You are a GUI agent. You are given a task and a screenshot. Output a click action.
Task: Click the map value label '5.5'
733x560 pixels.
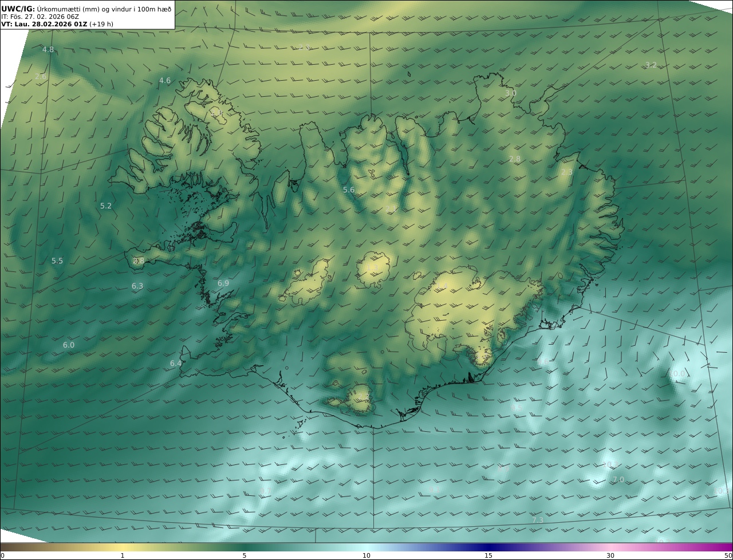click(x=57, y=261)
